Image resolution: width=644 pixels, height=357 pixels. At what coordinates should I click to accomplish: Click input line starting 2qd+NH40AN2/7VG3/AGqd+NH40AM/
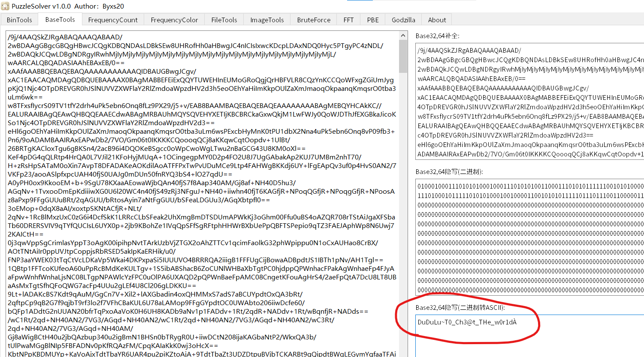click(70, 328)
